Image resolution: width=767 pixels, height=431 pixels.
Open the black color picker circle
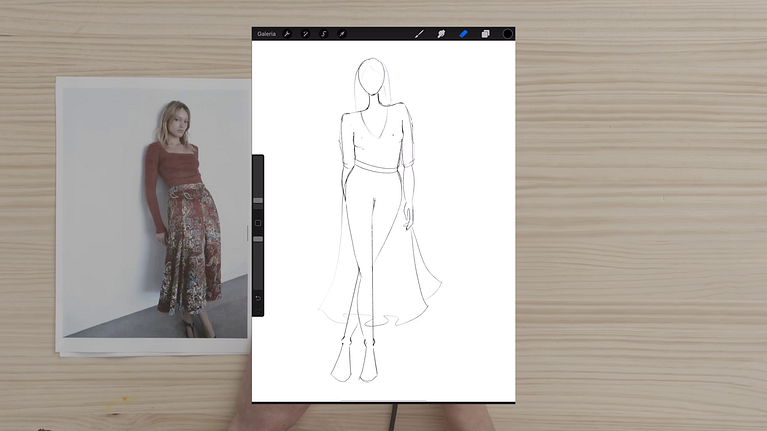click(507, 34)
